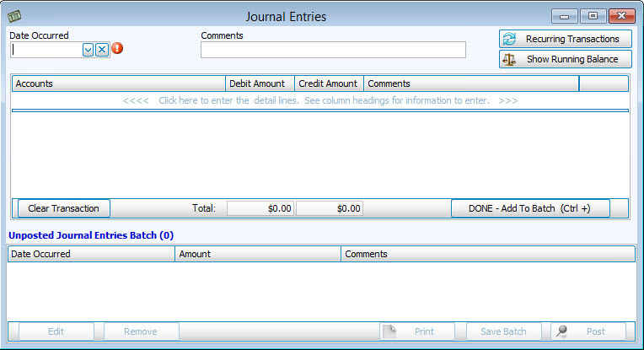Click the Debit Amount column header

coord(260,84)
